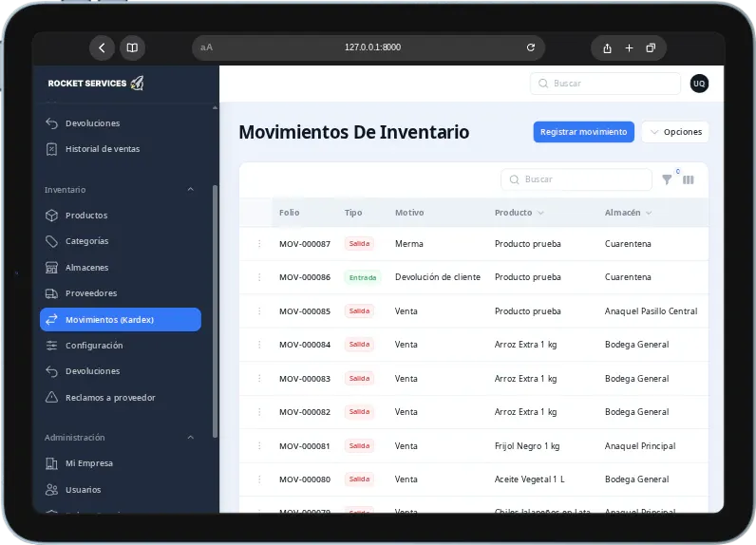Collapse the Administración section chevron

pos(191,437)
